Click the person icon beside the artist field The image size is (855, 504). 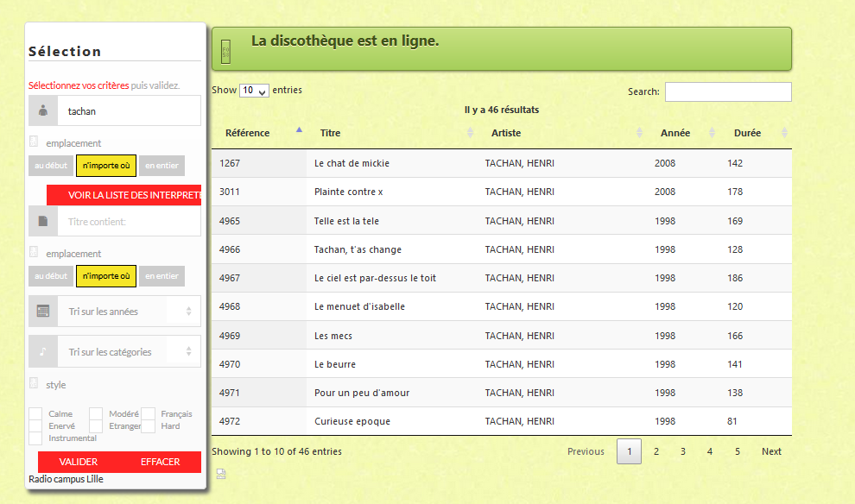[x=43, y=110]
